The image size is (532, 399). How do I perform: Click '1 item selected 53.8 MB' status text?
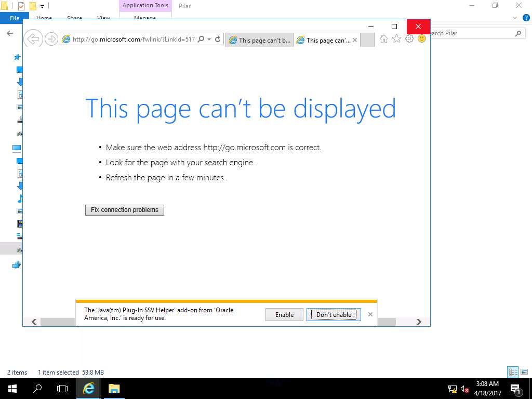coord(71,373)
